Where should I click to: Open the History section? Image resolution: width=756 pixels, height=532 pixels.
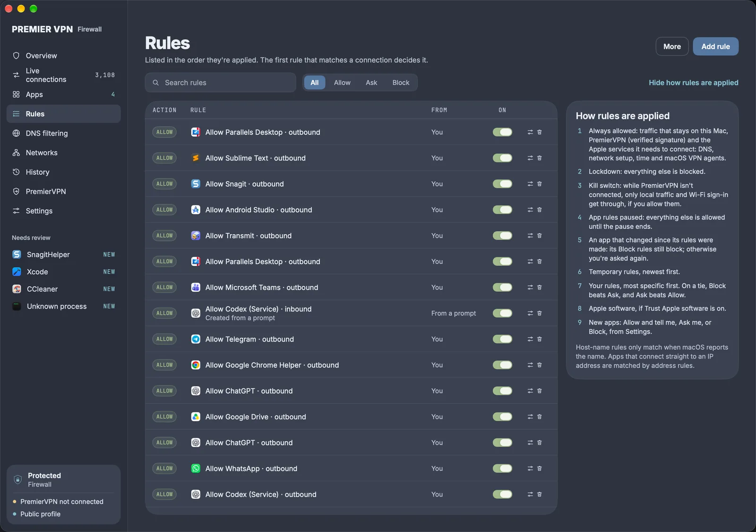tap(64, 172)
